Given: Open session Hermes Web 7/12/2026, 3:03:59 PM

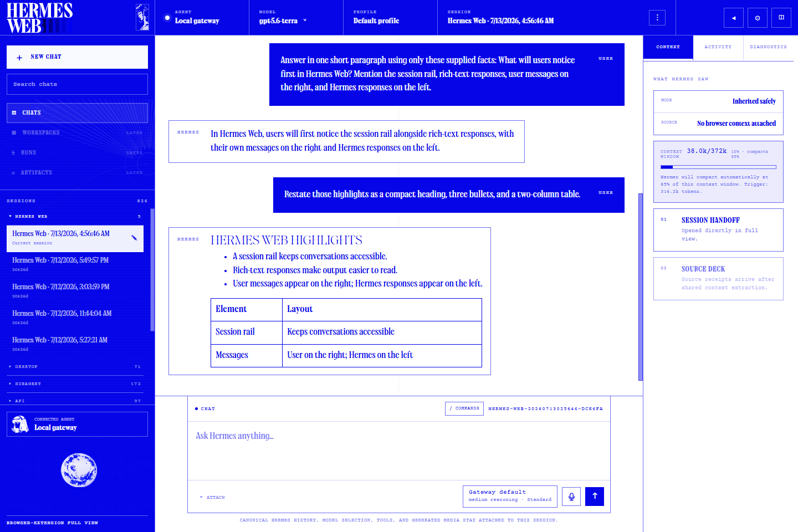Looking at the screenshot, I should [x=75, y=291].
